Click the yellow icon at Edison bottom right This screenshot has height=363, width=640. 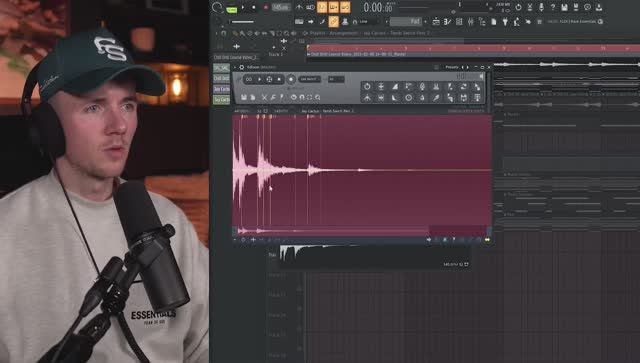487,240
